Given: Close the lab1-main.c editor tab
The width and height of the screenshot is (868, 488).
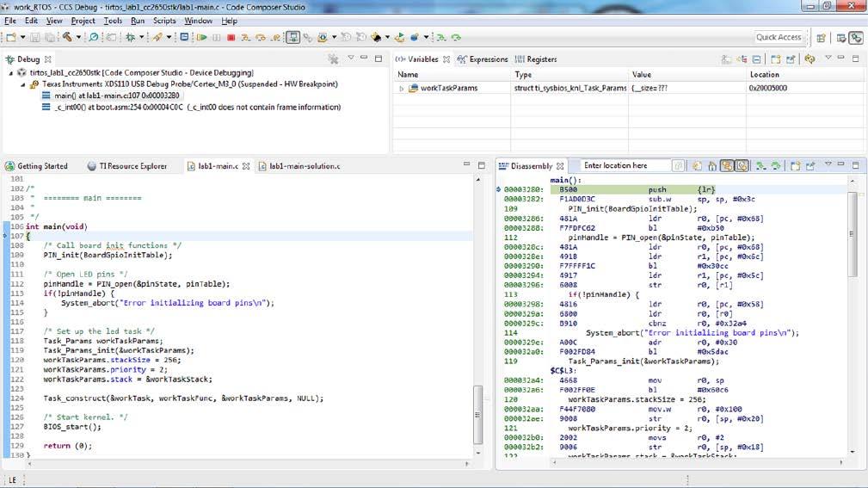Looking at the screenshot, I should coord(246,166).
